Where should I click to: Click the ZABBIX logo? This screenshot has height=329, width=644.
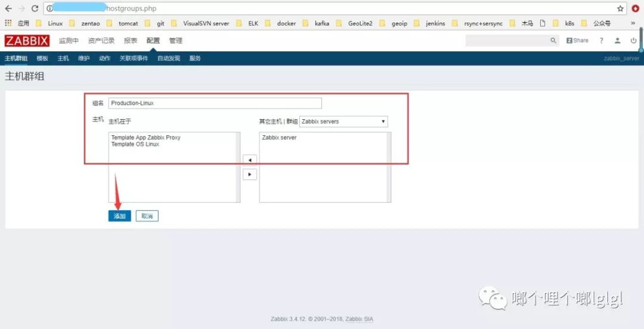pyautogui.click(x=27, y=41)
